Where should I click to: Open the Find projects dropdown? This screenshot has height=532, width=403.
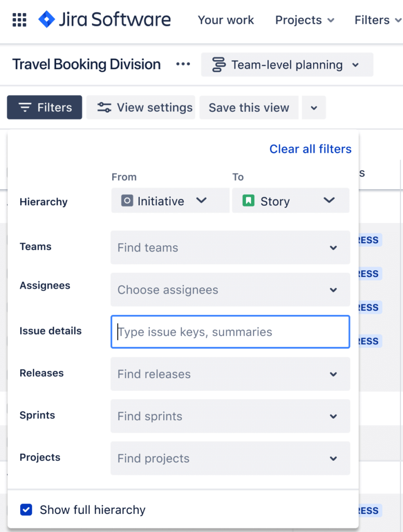[230, 458]
